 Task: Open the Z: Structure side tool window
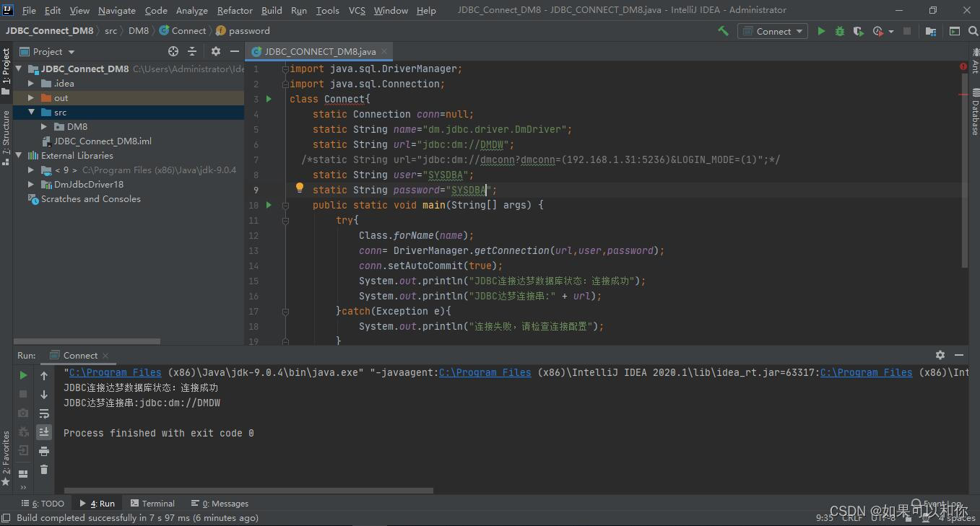click(6, 137)
